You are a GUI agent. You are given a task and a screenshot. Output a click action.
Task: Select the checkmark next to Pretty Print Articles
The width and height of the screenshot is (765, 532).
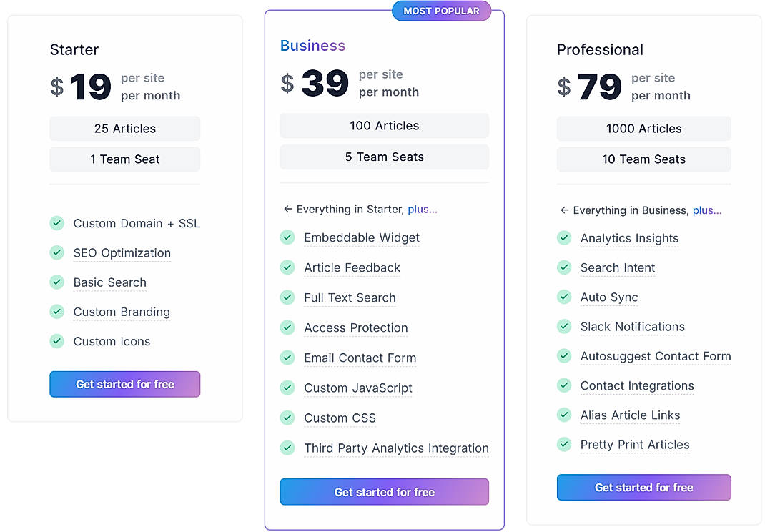tap(564, 444)
